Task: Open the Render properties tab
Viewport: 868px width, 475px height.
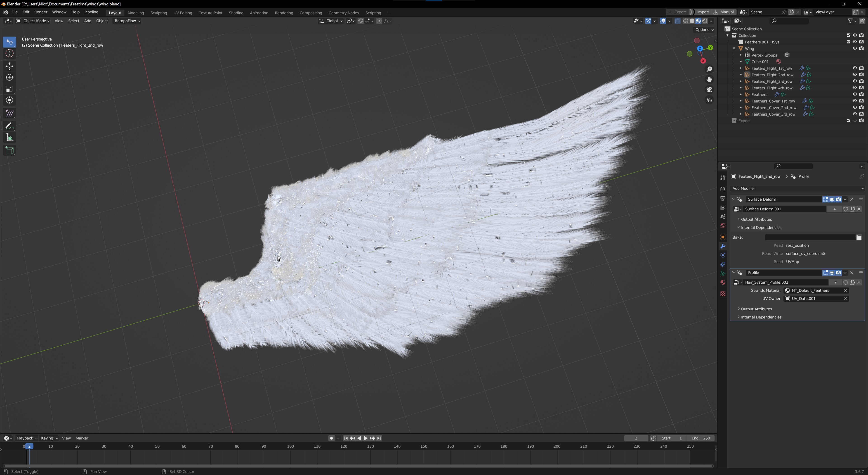Action: pyautogui.click(x=723, y=189)
